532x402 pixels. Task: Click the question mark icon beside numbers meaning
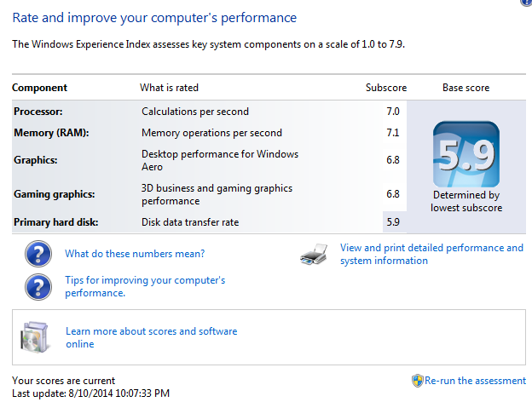point(38,254)
